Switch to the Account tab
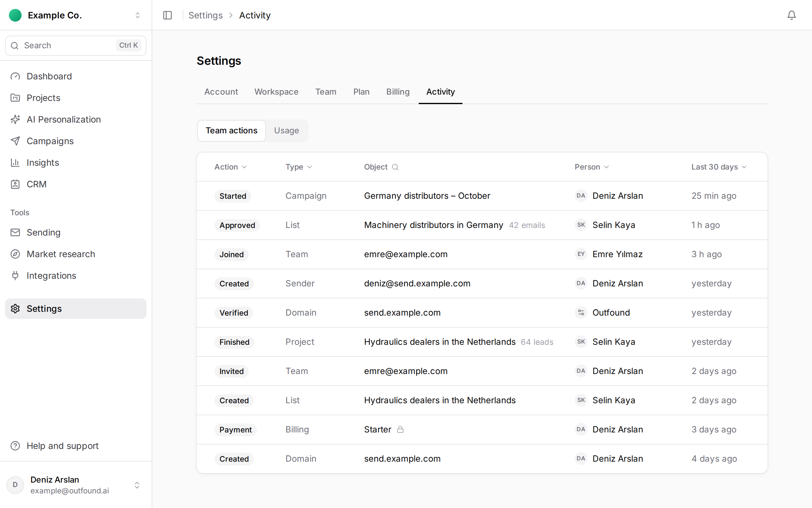This screenshot has height=508, width=812. (x=221, y=92)
